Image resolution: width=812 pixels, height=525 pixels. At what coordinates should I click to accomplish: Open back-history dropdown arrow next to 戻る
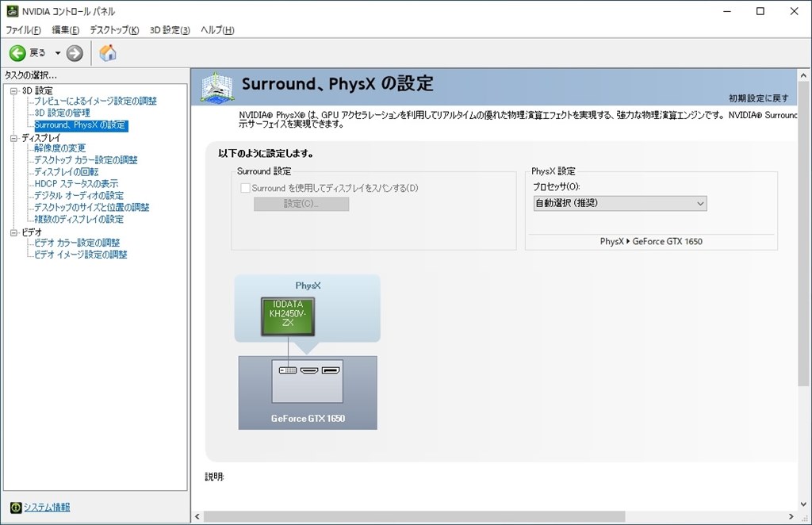click(x=57, y=53)
